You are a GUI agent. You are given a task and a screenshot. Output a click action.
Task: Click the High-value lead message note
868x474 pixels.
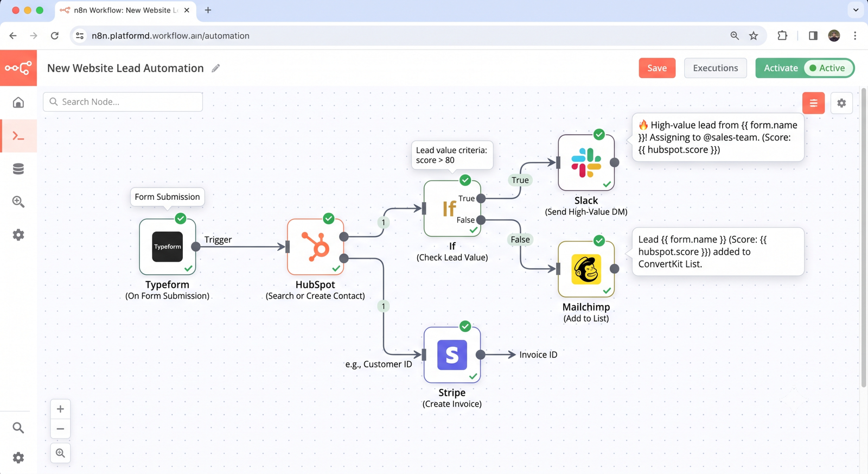pos(718,137)
